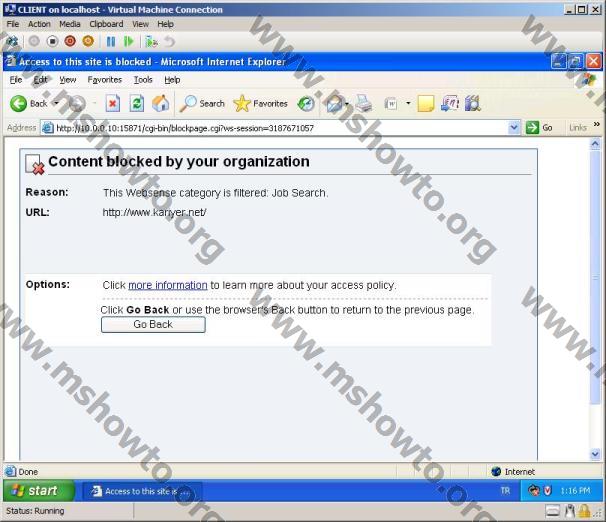
Task: Click the yellow Discuss note icon
Action: click(x=426, y=104)
